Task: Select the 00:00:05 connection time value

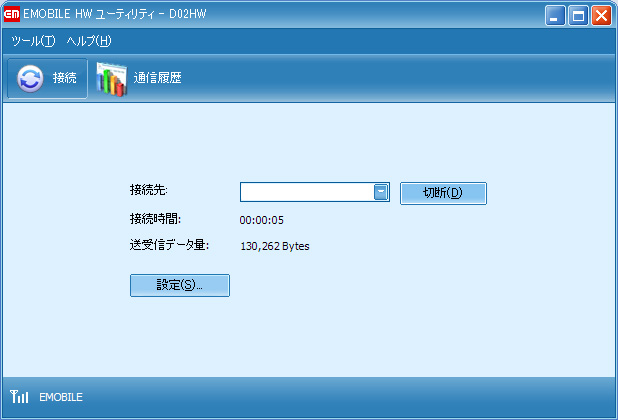Action: coord(262,220)
